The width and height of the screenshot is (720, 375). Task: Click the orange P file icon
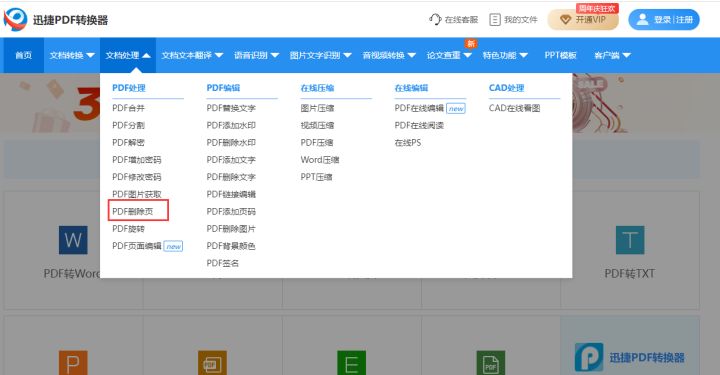73,363
